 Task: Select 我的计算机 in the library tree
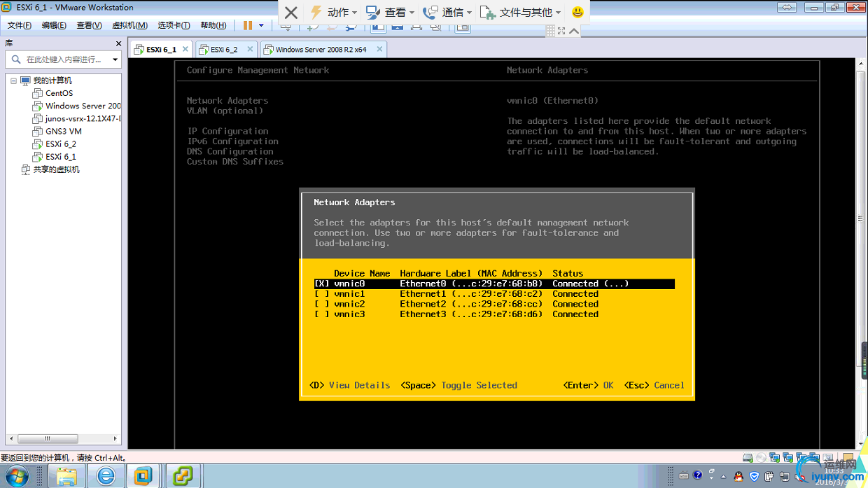coord(52,81)
